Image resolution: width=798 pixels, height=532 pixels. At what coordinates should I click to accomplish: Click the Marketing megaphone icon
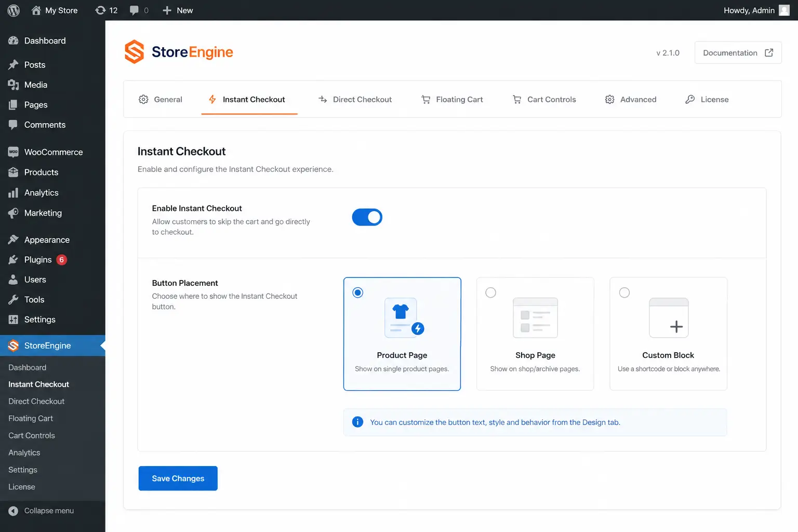(14, 213)
